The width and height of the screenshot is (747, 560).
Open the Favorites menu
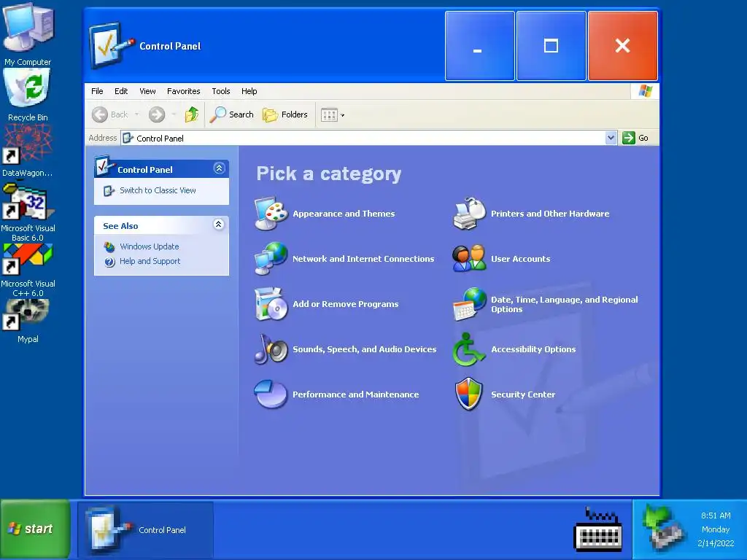click(183, 91)
